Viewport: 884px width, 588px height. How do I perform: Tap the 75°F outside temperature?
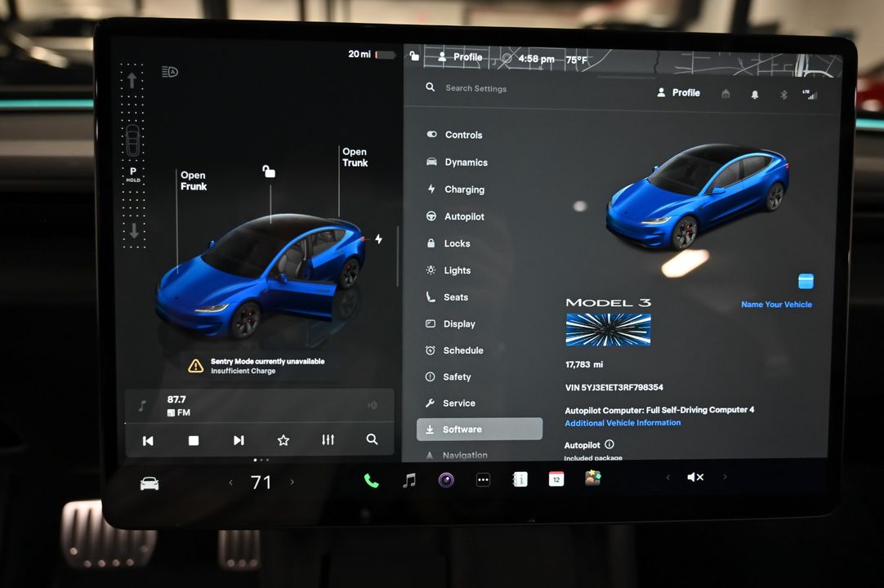577,60
